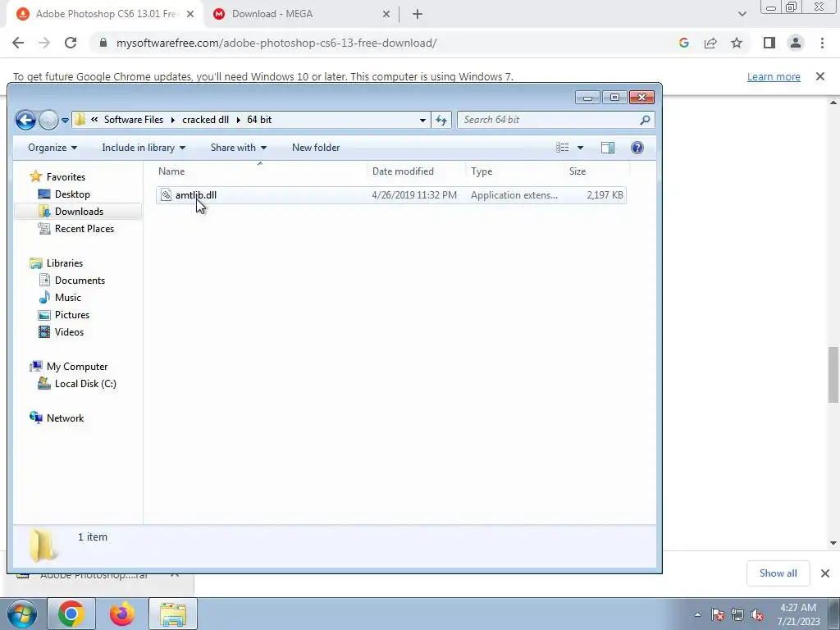The height and width of the screenshot is (630, 840).
Task: Select 'cracked dll' breadcrumb in address bar
Action: point(205,120)
